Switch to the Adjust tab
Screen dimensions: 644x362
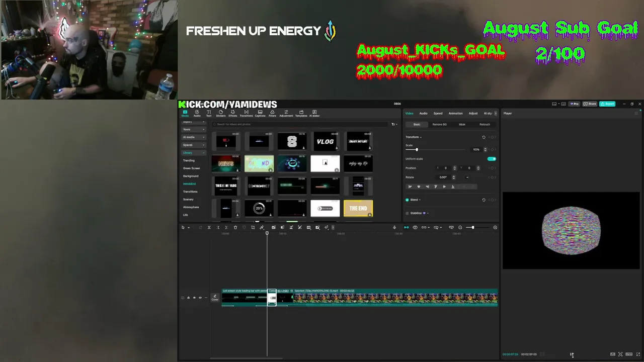[473, 113]
